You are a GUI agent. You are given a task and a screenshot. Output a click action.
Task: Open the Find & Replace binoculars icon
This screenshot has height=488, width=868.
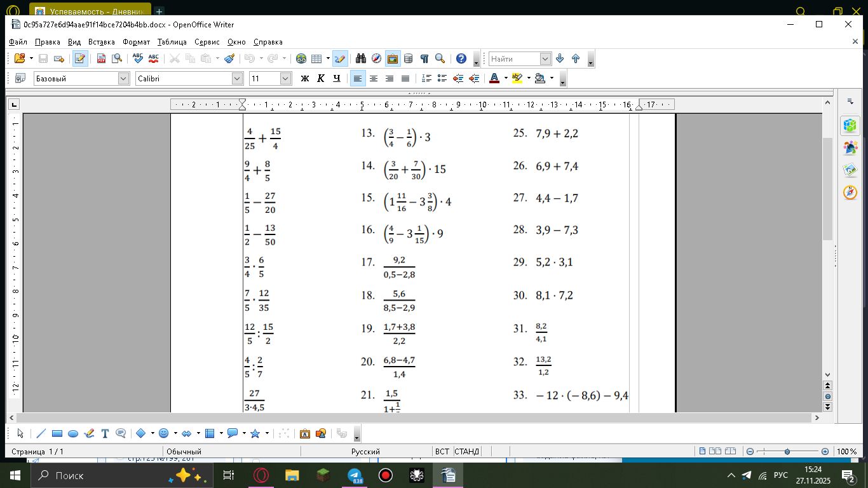tap(361, 58)
